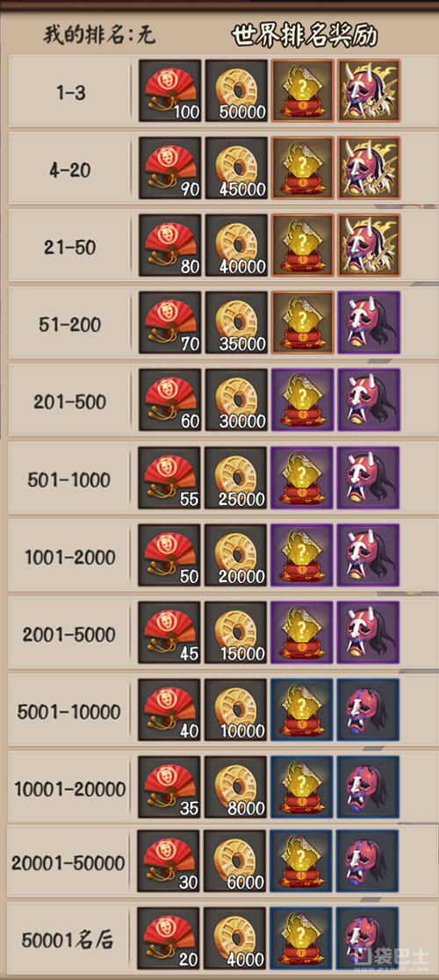Open the mystery bag in rank 1-3 row
This screenshot has height=980, width=439.
303,90
